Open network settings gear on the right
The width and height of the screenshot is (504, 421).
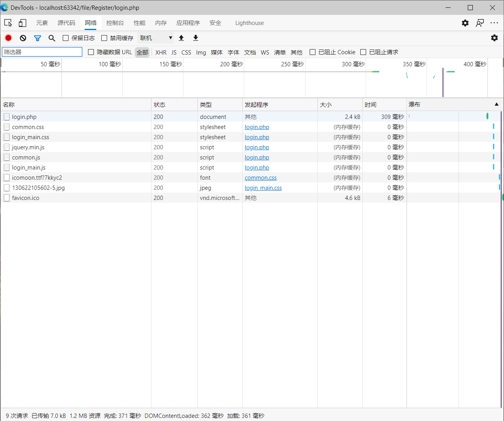(x=494, y=38)
